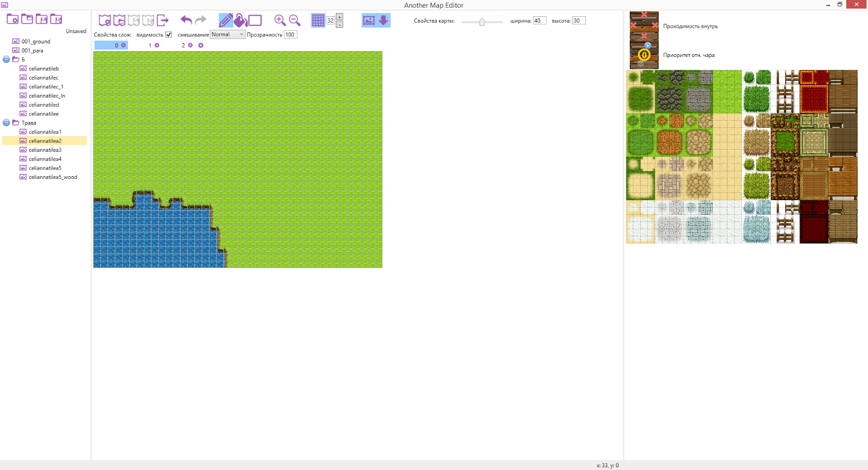Image resolution: width=868 pixels, height=470 pixels.
Task: Select the celiannatilec tileset
Action: (x=43, y=78)
